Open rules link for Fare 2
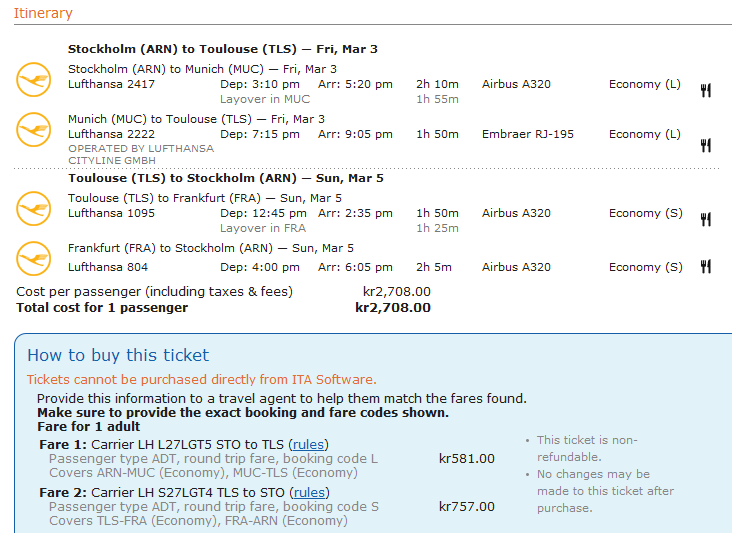The height and width of the screenshot is (533, 732). 309,492
